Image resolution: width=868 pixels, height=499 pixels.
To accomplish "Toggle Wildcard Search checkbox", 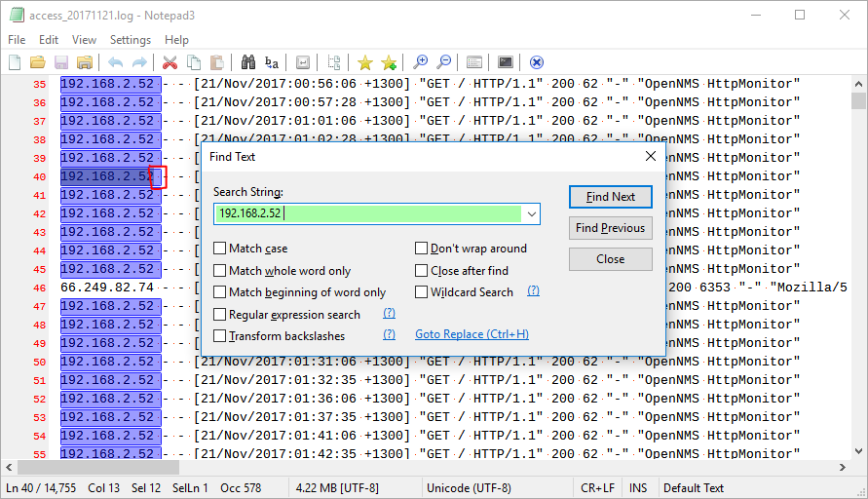I will pos(421,291).
